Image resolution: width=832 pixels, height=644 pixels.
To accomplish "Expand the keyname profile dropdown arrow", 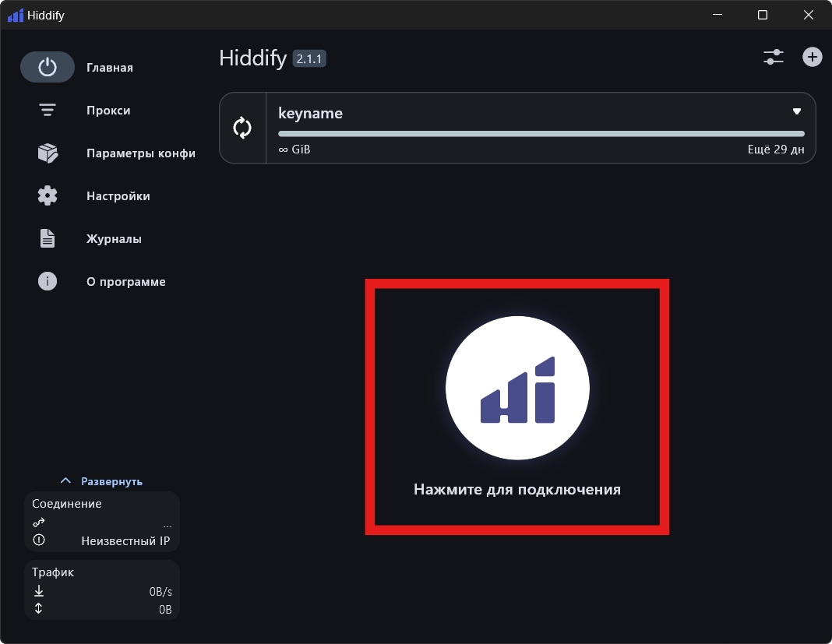I will point(797,112).
